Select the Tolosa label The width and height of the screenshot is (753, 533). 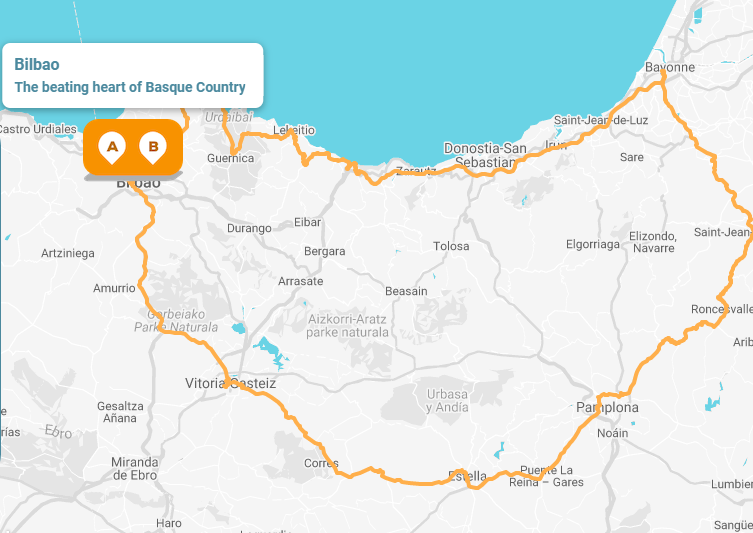click(x=451, y=246)
